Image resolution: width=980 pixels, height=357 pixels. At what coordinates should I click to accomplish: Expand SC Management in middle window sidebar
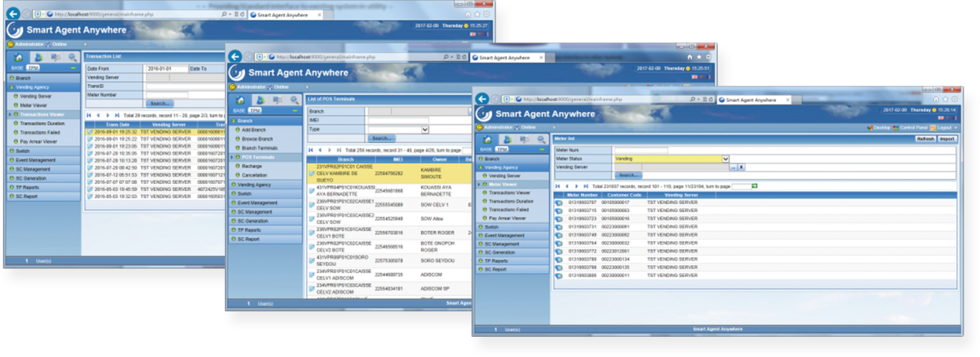pos(265,212)
